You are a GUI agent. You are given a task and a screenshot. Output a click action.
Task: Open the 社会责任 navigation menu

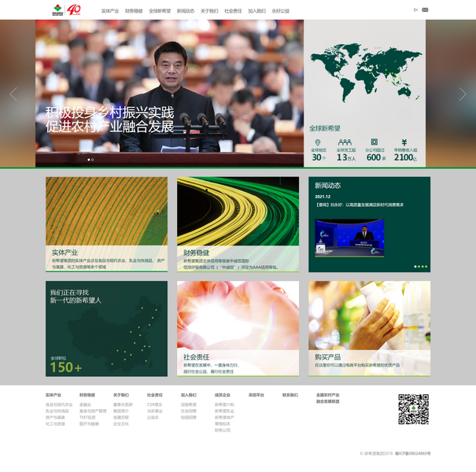(233, 11)
